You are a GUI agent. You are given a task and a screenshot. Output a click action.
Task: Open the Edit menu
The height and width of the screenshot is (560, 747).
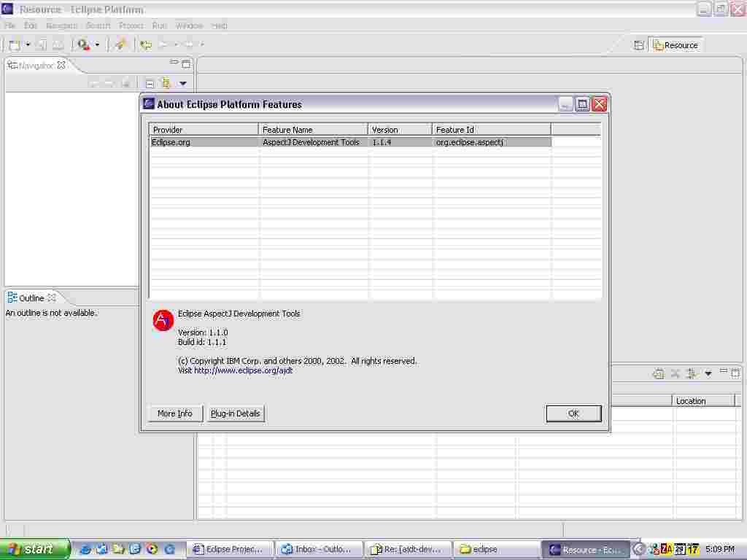(31, 26)
